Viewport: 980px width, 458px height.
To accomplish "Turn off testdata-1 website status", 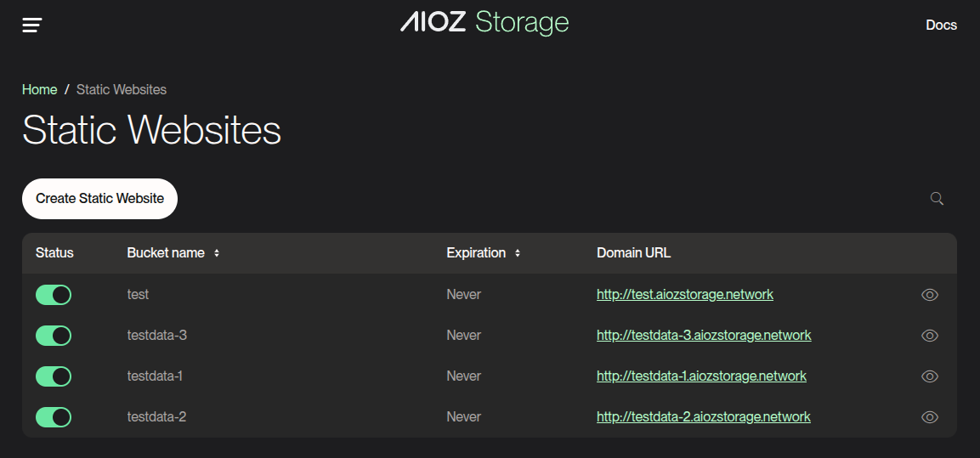I will coord(54,376).
